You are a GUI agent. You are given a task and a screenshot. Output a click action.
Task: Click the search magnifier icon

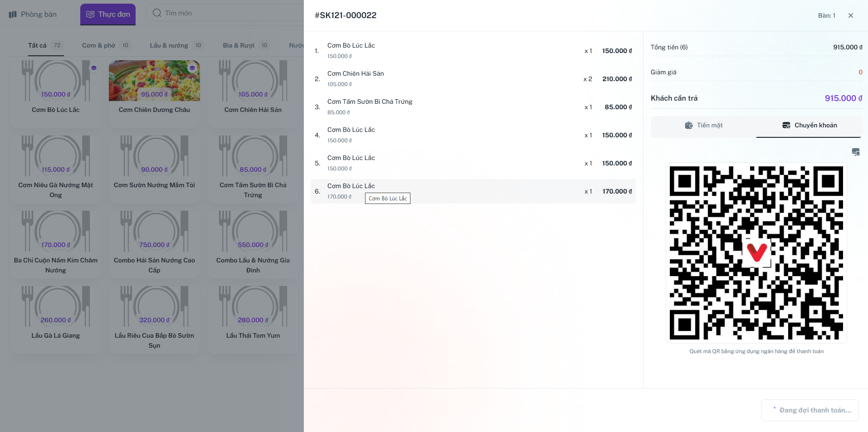click(157, 13)
